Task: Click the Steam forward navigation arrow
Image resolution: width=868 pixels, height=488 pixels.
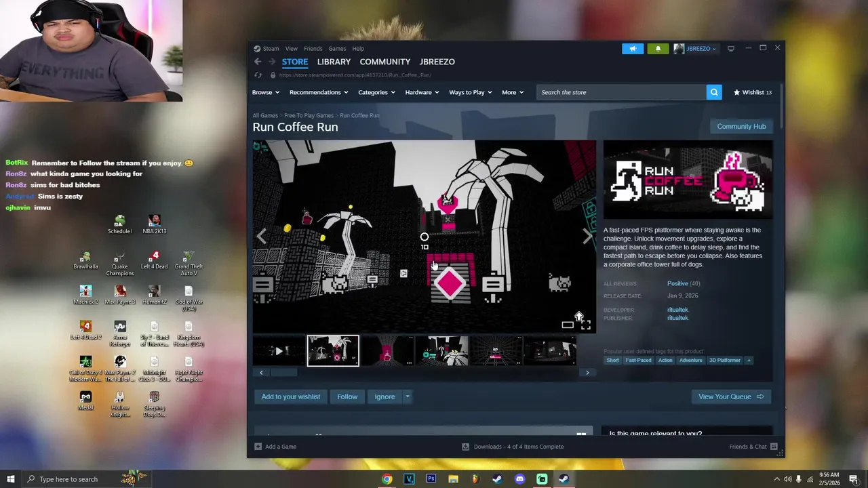Action: pos(271,62)
